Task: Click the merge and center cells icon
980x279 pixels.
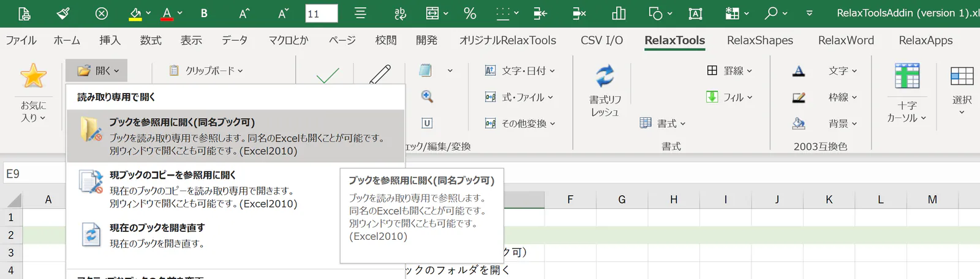Action: 432,13
